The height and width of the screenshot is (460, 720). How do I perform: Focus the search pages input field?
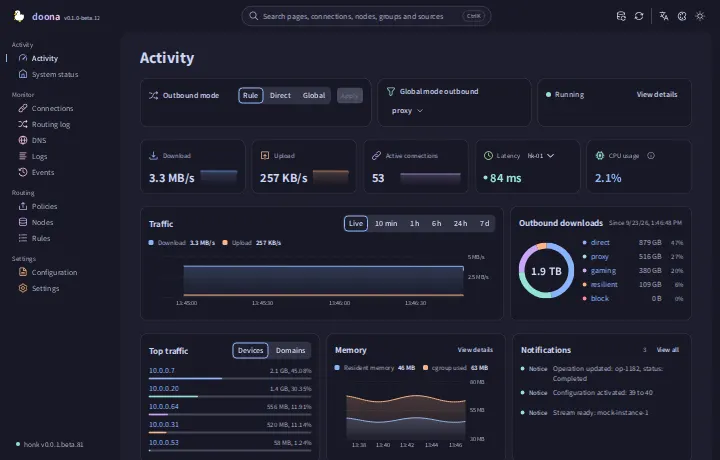coord(366,16)
